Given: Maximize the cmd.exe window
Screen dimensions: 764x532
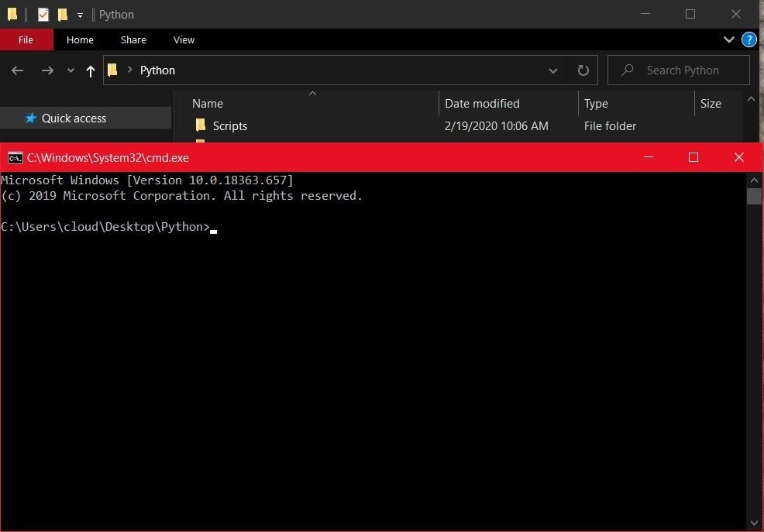Looking at the screenshot, I should 693,157.
